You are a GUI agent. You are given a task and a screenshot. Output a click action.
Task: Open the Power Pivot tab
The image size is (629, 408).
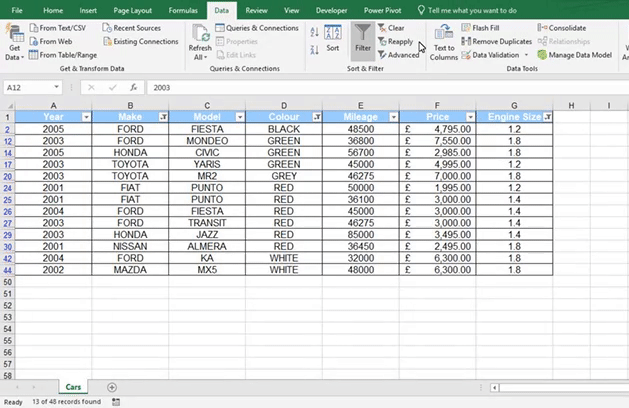pos(382,9)
